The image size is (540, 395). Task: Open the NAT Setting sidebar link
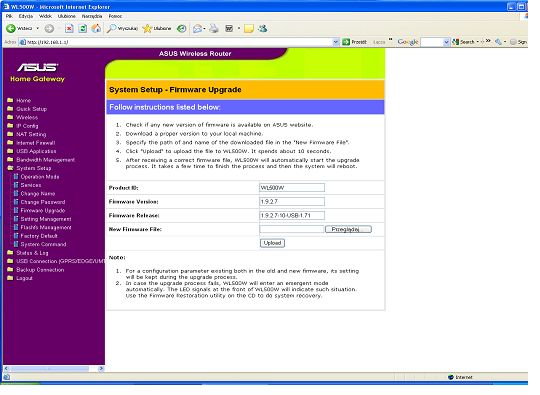pos(31,134)
